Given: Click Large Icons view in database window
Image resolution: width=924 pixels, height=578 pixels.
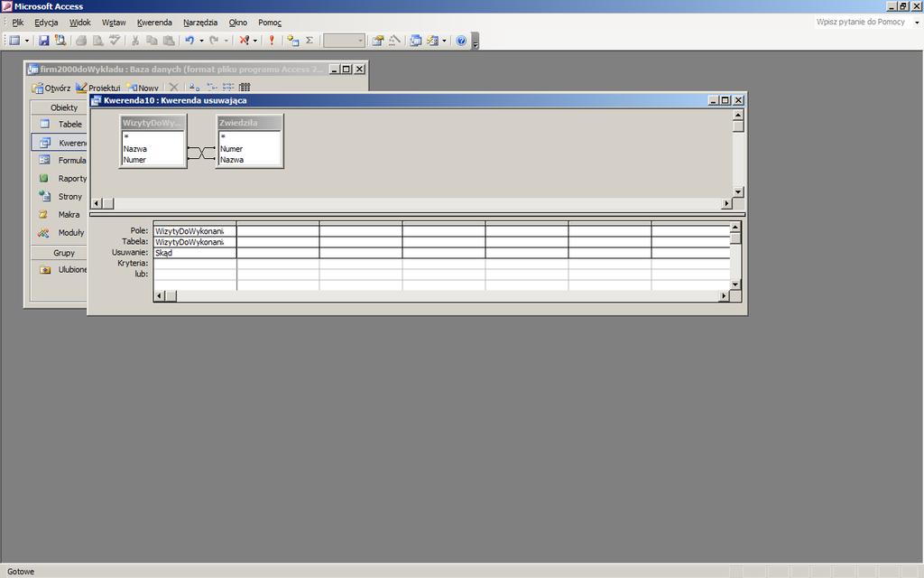Looking at the screenshot, I should tap(195, 88).
